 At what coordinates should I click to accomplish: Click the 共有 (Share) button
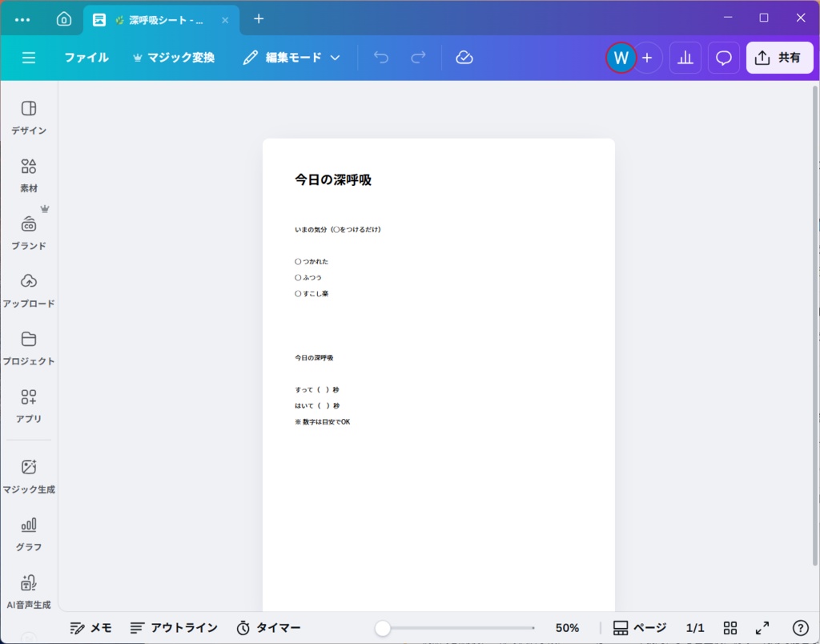(778, 57)
